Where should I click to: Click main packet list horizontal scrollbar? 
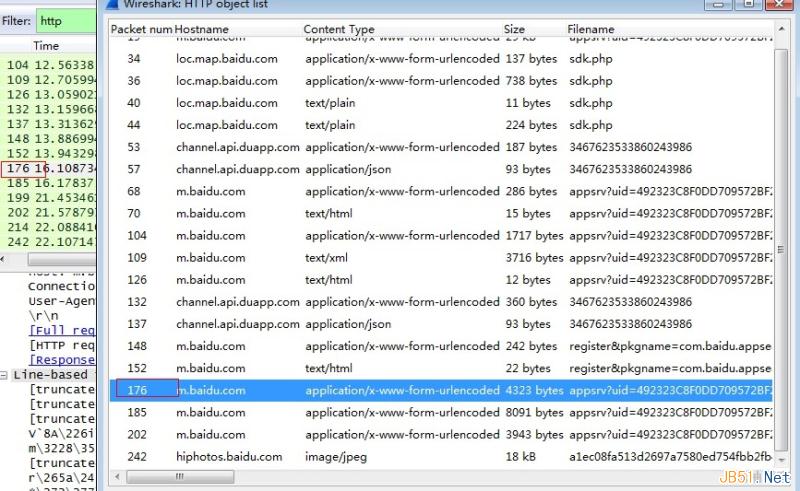tap(61, 259)
